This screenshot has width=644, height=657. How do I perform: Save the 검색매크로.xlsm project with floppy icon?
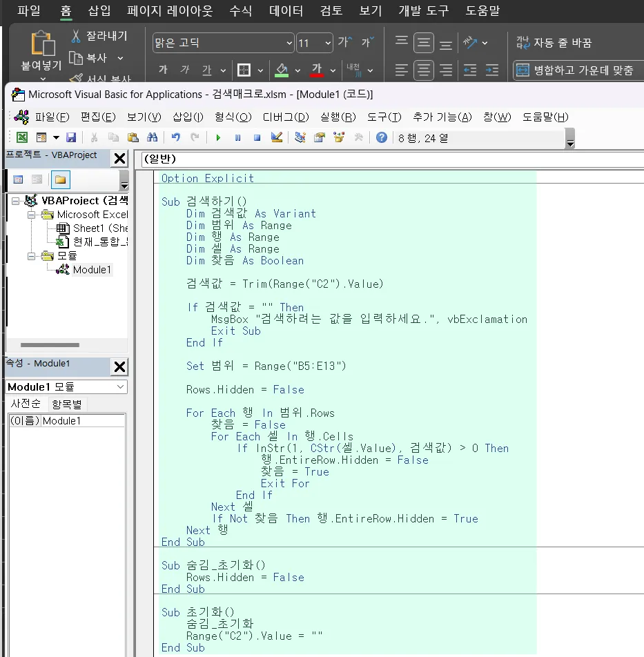point(71,137)
